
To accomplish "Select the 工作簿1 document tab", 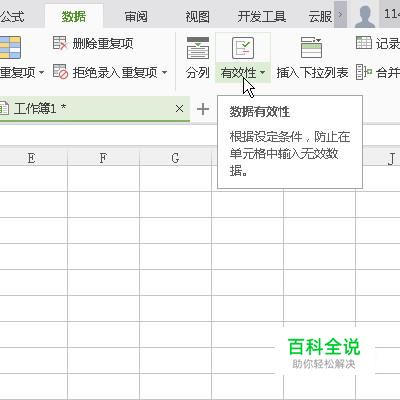I will pyautogui.click(x=95, y=109).
